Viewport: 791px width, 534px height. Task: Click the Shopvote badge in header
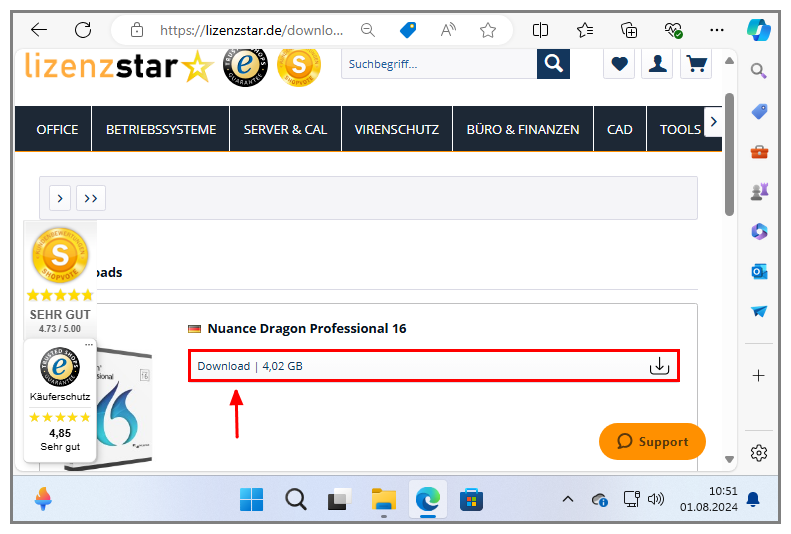(x=299, y=66)
